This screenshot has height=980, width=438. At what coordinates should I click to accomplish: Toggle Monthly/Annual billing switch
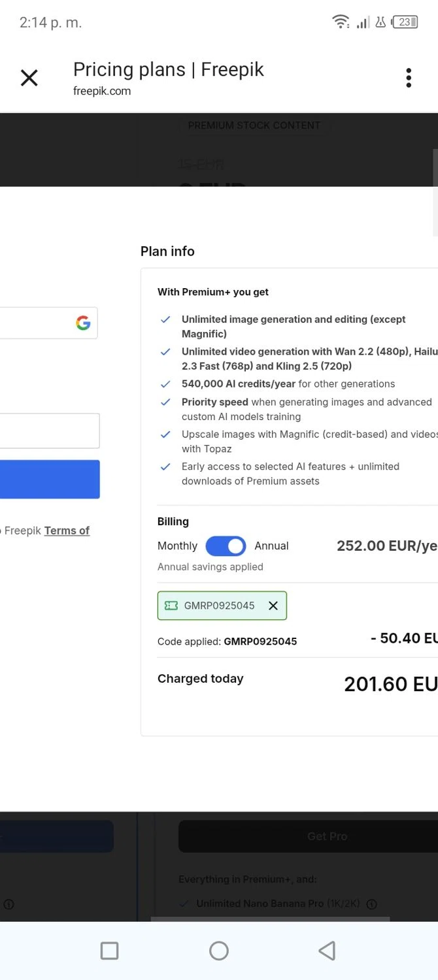pos(226,546)
